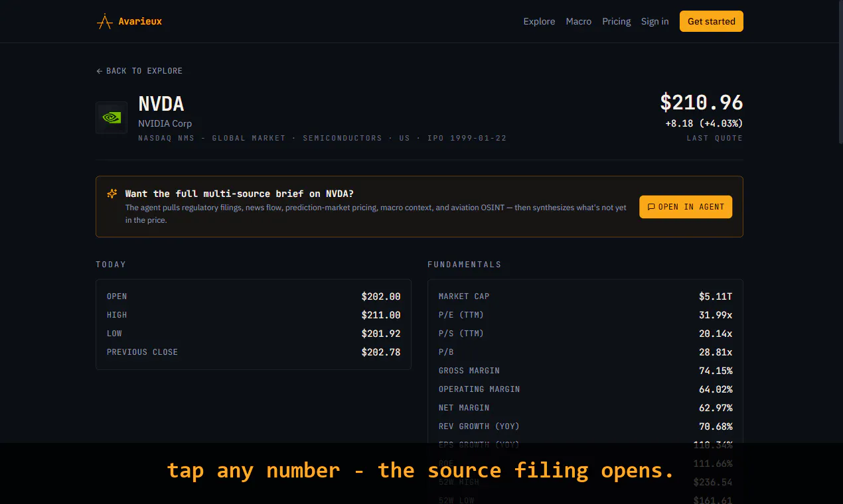Click the PREVIOUS CLOSE row label
Viewport: 843px width, 504px height.
[142, 352]
